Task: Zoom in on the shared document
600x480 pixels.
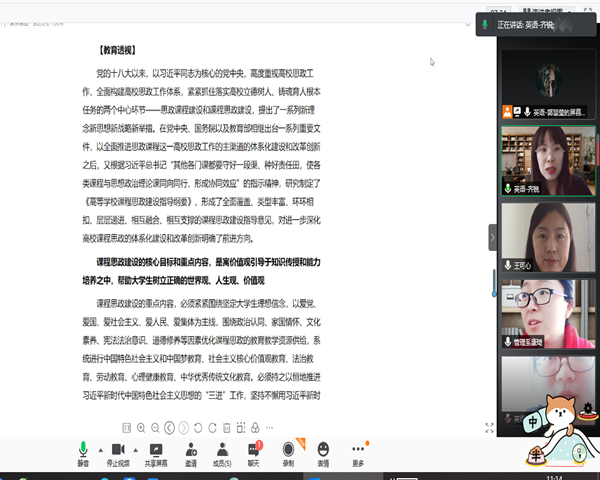Action: click(x=142, y=428)
